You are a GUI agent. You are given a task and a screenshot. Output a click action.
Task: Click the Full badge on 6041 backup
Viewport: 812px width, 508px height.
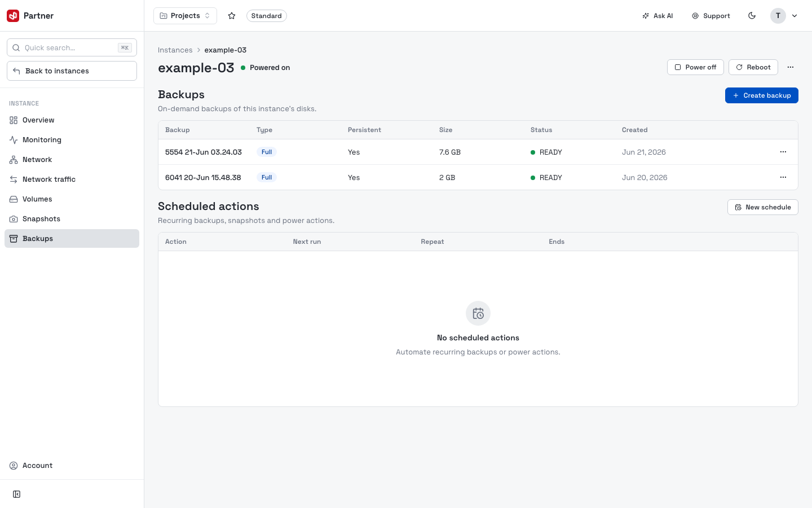point(267,177)
